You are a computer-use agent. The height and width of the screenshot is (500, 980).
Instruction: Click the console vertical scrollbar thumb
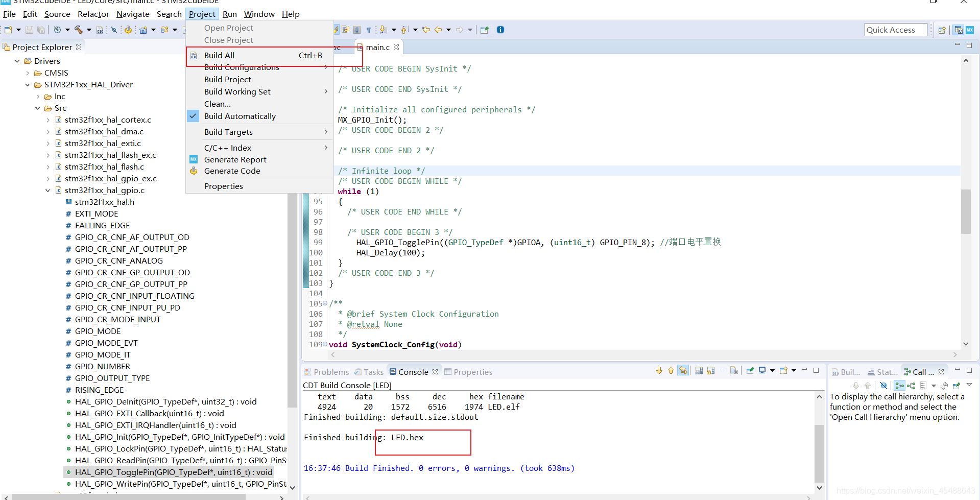(x=819, y=453)
